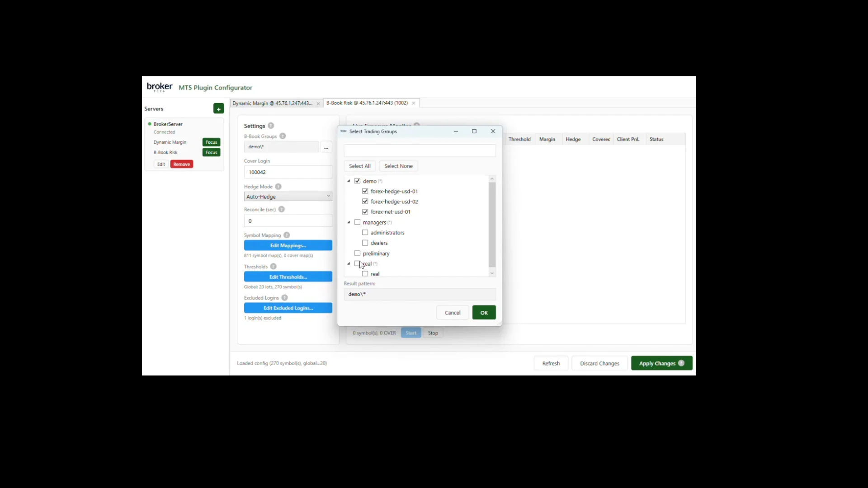
Task: Click inside the Result pattern field
Action: point(419,294)
